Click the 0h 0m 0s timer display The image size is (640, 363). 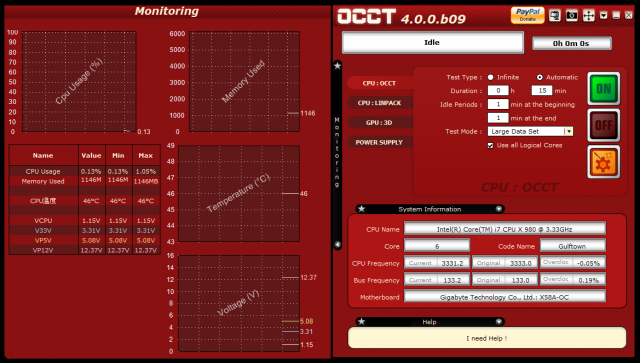(571, 43)
